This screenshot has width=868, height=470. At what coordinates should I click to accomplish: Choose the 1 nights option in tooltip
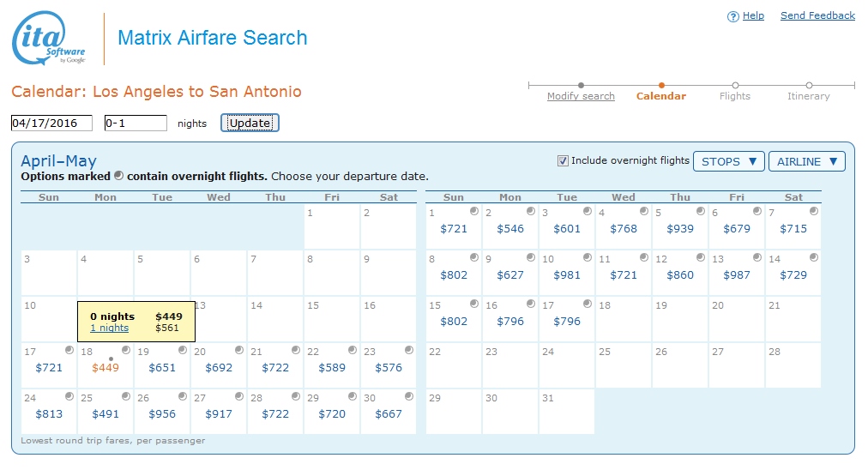pyautogui.click(x=109, y=328)
